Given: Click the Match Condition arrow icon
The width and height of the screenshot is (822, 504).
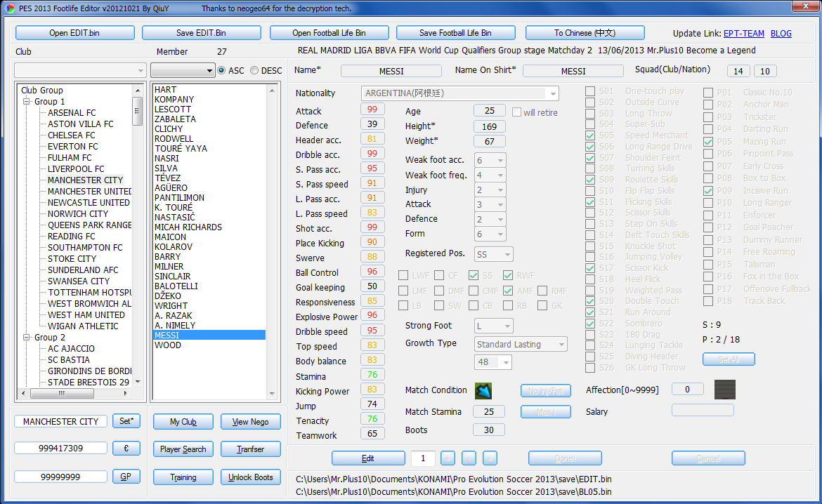Looking at the screenshot, I should click(483, 391).
